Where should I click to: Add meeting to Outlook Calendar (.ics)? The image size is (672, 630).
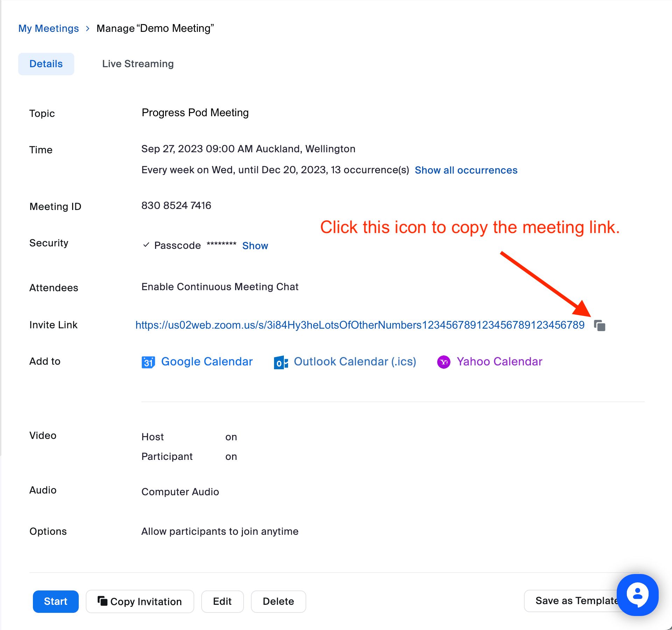[x=355, y=362]
